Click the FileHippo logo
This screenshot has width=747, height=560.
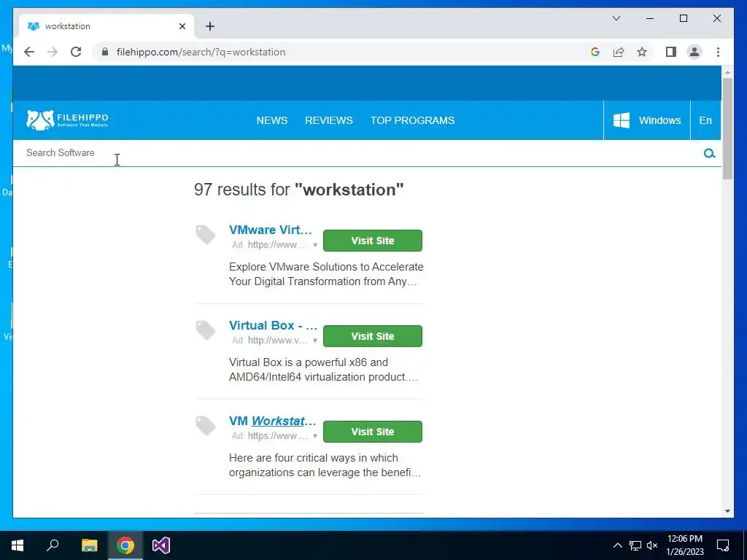coord(67,120)
